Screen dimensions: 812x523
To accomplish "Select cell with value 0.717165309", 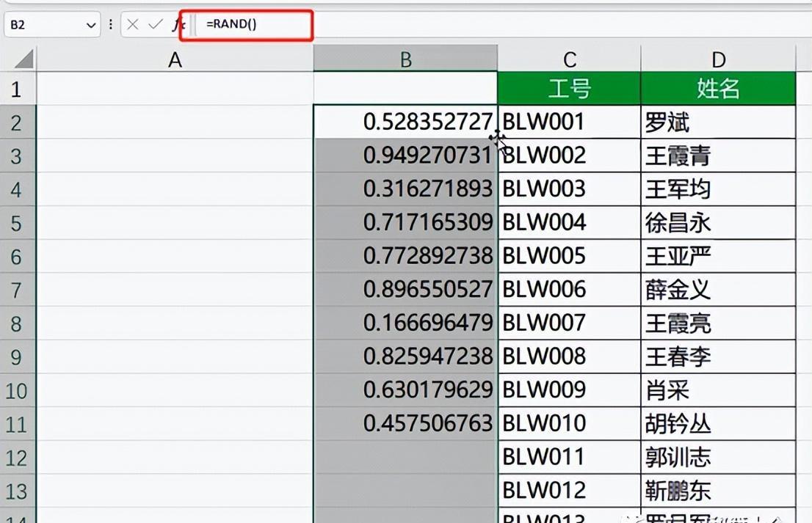I will tap(405, 222).
